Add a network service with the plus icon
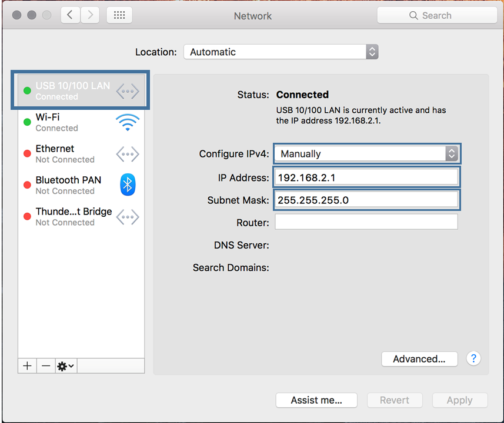Image resolution: width=504 pixels, height=423 pixels. (x=26, y=365)
